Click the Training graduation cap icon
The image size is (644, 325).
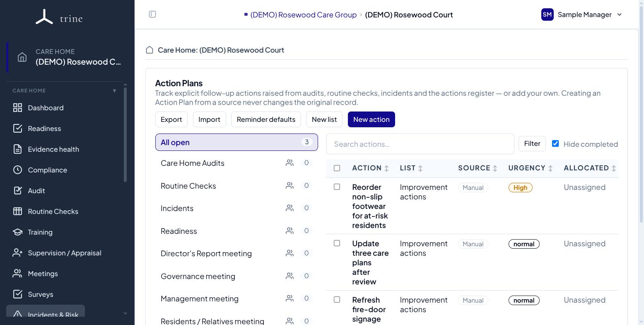point(17,232)
